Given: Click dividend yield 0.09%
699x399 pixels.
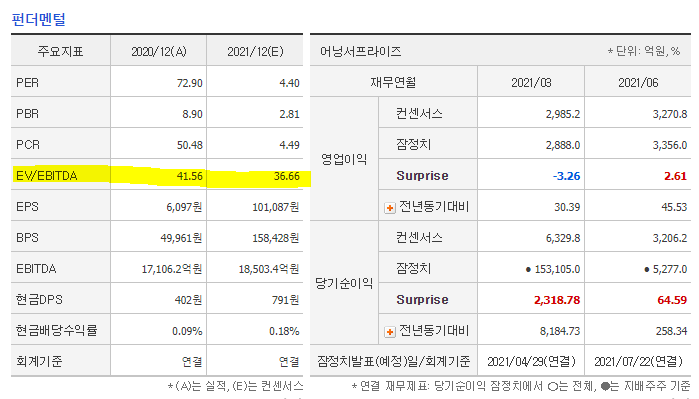Looking at the screenshot, I should coord(187,331).
